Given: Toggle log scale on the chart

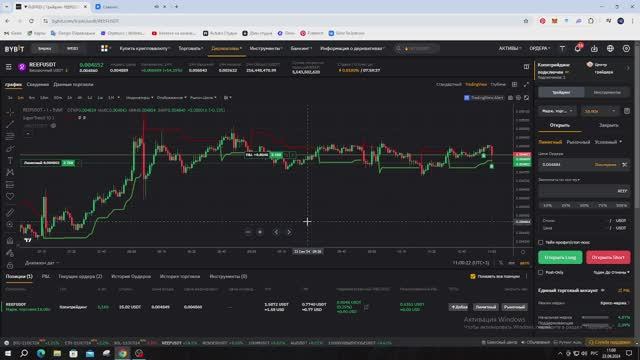Looking at the screenshot, I should 511,263.
